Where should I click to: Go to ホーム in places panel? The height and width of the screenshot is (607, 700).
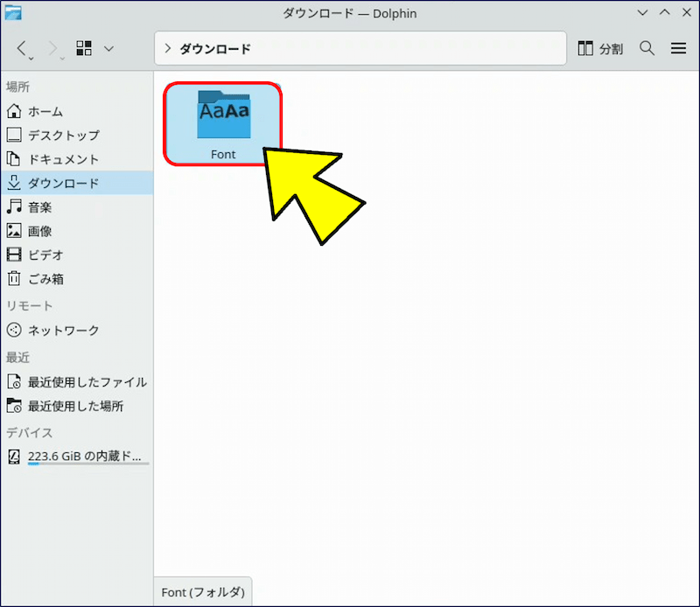coord(45,111)
